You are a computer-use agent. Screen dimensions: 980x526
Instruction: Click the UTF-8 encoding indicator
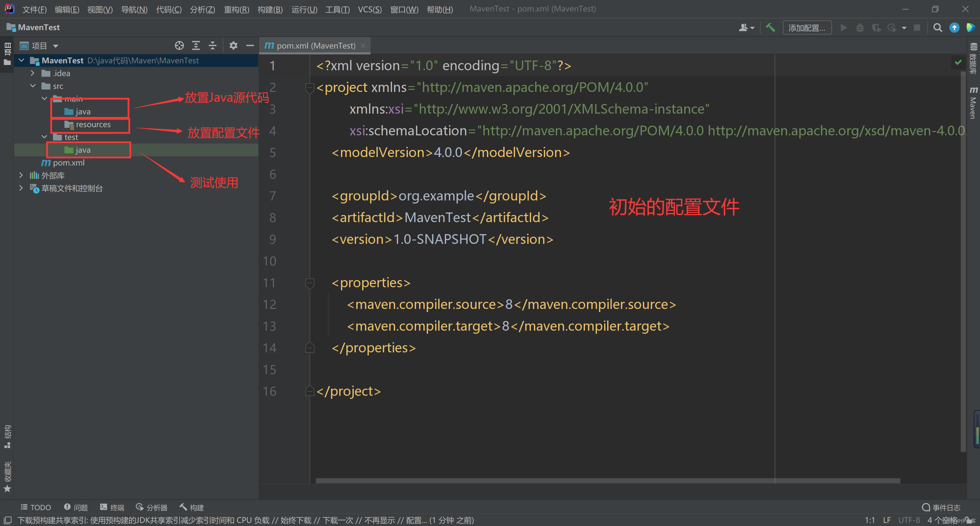909,520
